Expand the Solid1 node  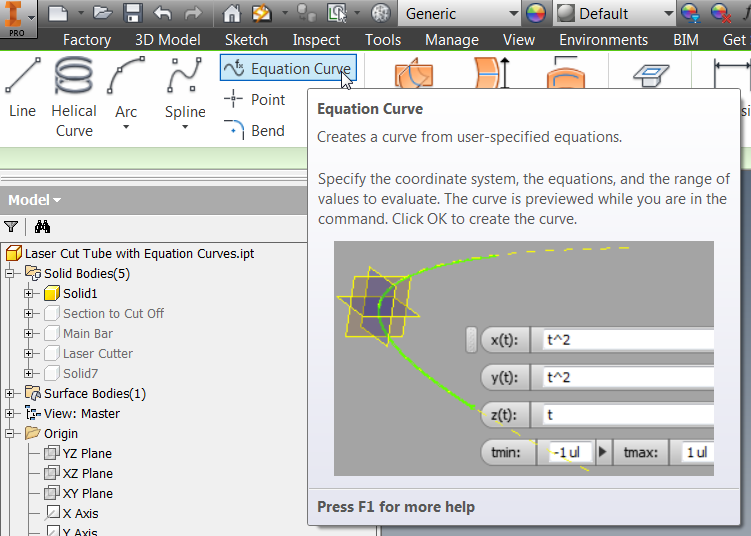29,293
